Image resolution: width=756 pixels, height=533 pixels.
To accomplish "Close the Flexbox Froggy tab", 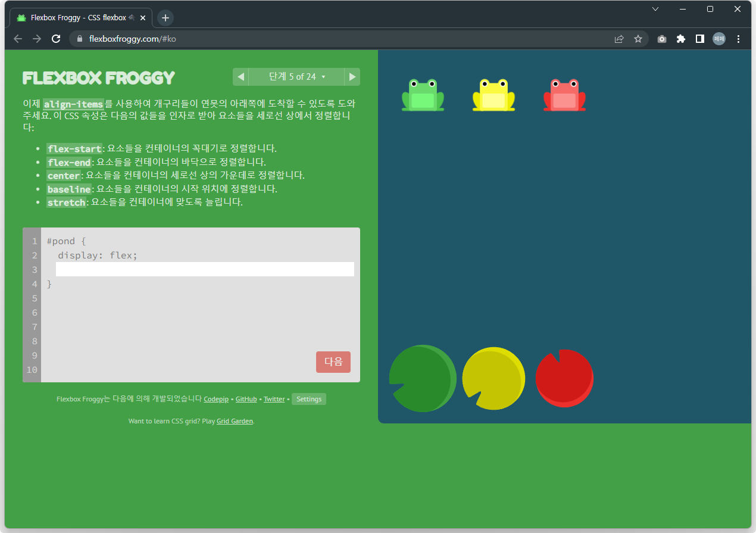I will pyautogui.click(x=142, y=18).
